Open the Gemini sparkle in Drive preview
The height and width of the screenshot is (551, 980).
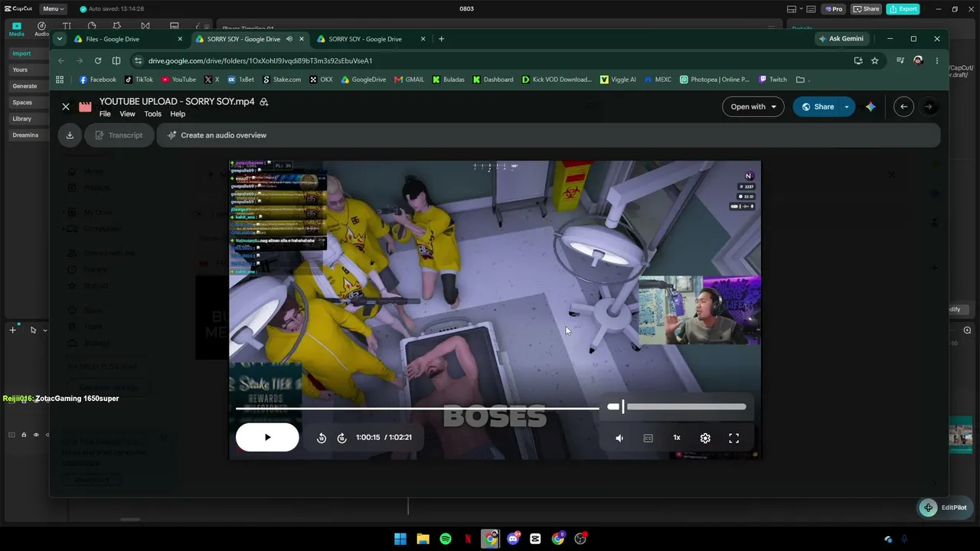click(x=871, y=107)
